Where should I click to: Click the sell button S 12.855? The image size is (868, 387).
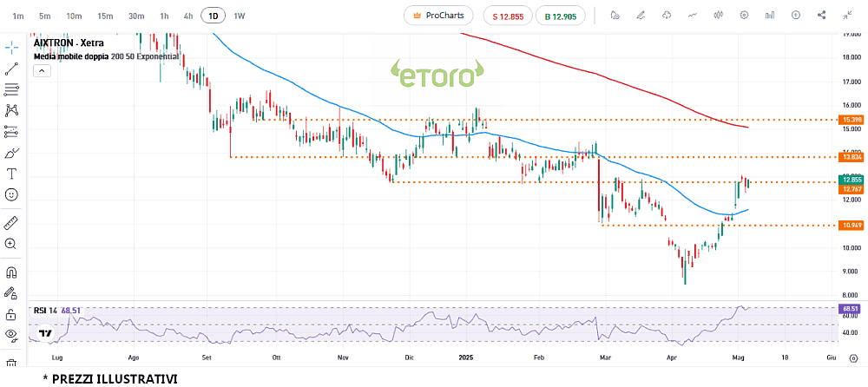coord(508,16)
